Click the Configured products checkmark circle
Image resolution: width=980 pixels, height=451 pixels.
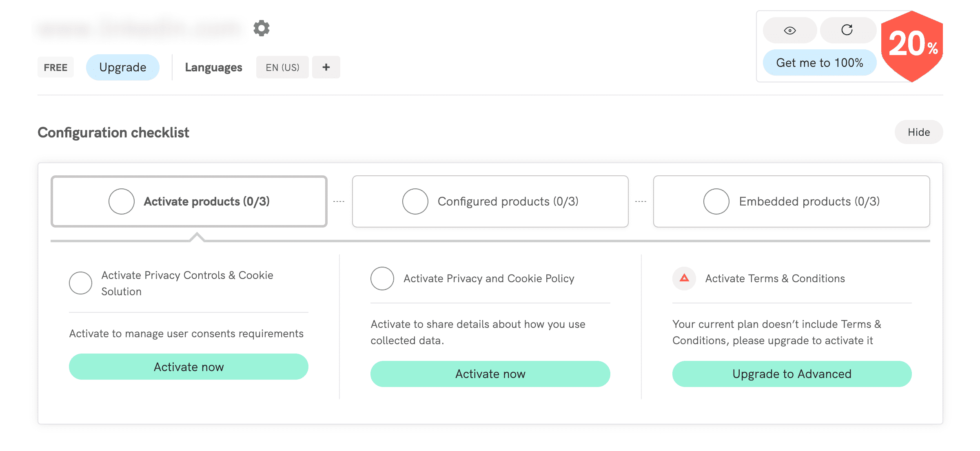coord(415,201)
